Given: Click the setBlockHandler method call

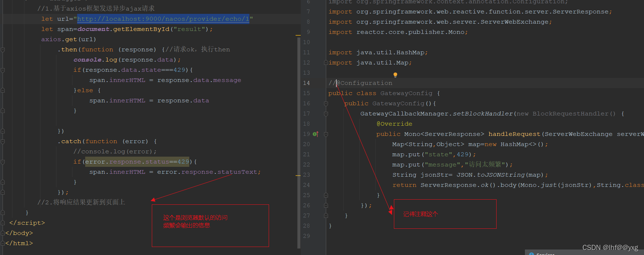Looking at the screenshot, I should pos(482,114).
